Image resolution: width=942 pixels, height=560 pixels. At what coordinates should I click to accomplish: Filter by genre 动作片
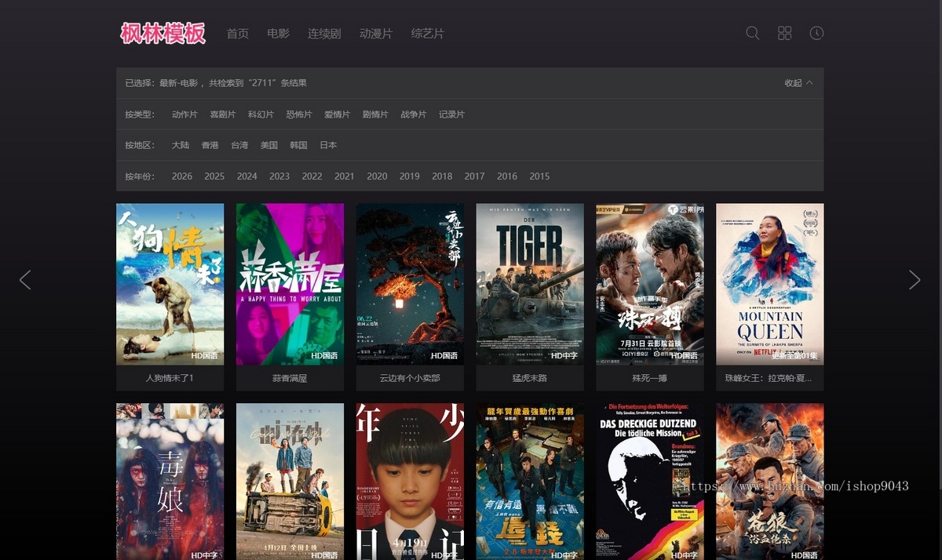184,115
